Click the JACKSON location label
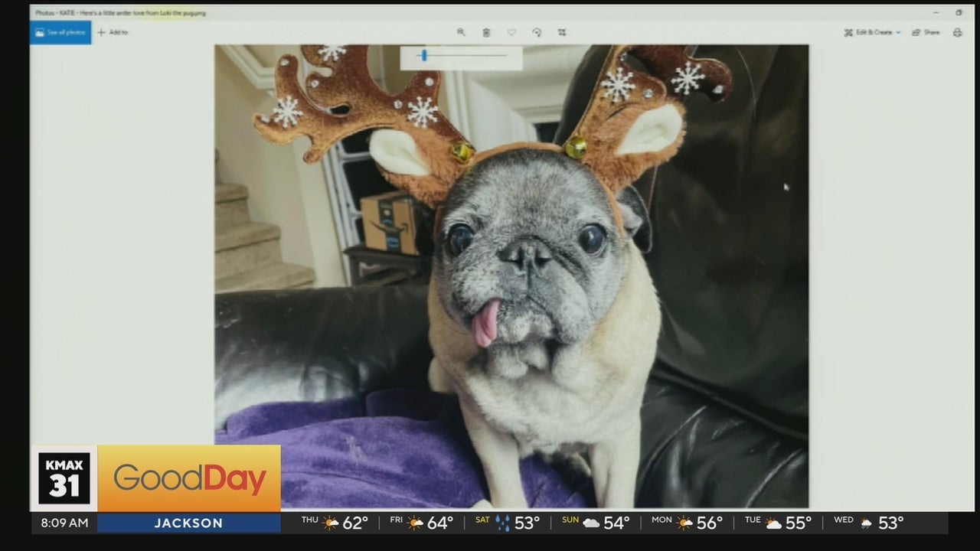Screen dimensions: 980x551 coord(188,523)
